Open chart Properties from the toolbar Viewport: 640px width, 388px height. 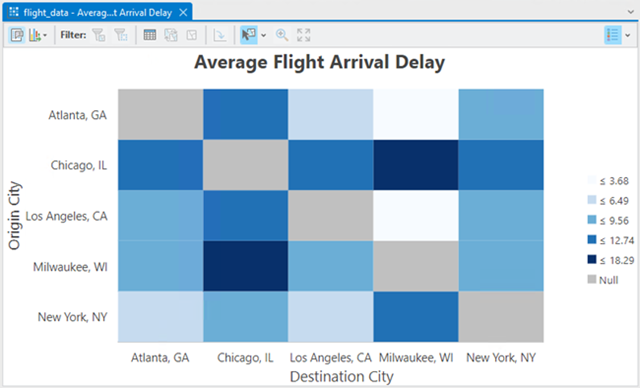click(17, 35)
